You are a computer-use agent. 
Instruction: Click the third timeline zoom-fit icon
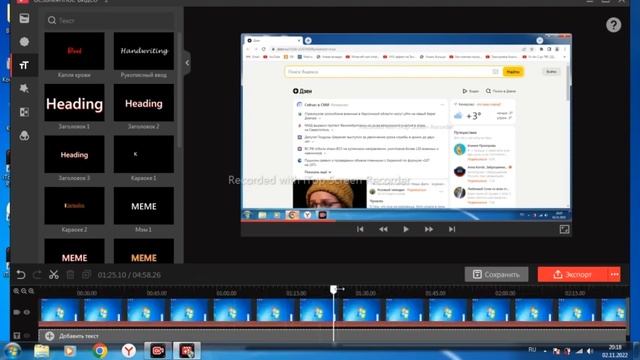[31, 291]
